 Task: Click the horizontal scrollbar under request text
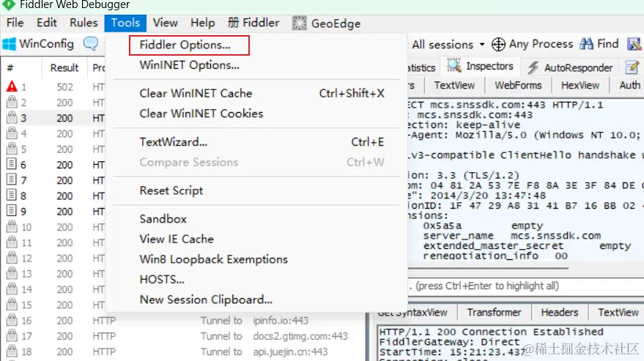(489, 268)
